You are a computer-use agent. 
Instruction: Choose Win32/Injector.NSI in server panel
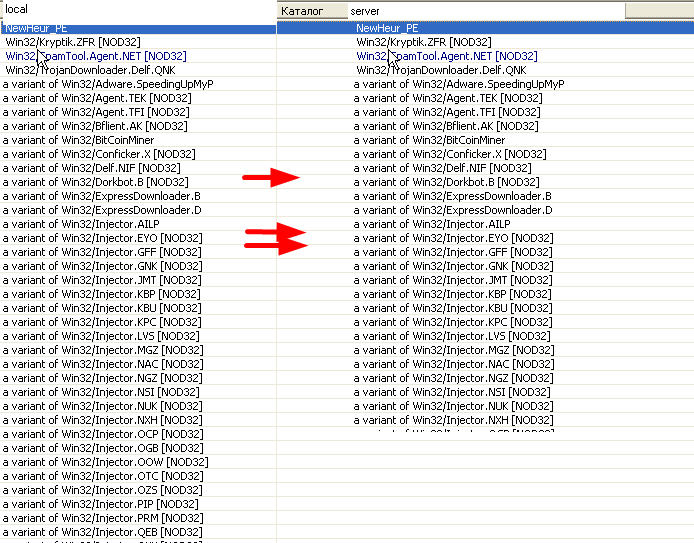tap(452, 393)
